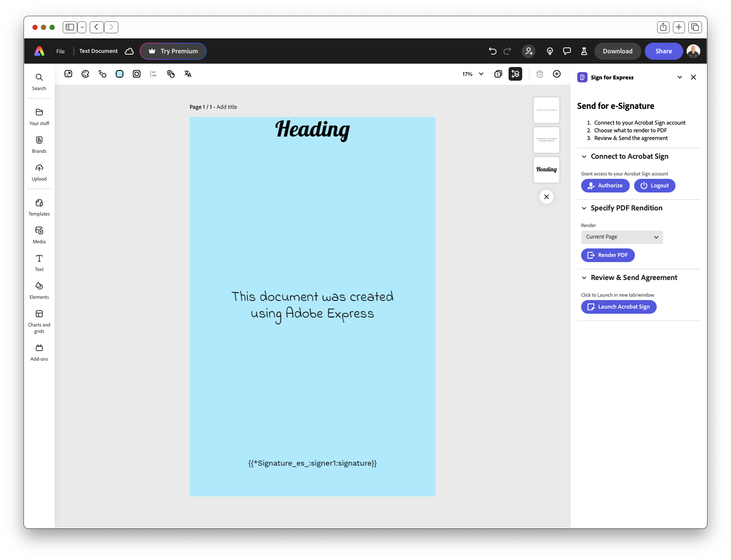Select the signature placeholder text on the canvas
This screenshot has height=560, width=731.
click(x=313, y=464)
